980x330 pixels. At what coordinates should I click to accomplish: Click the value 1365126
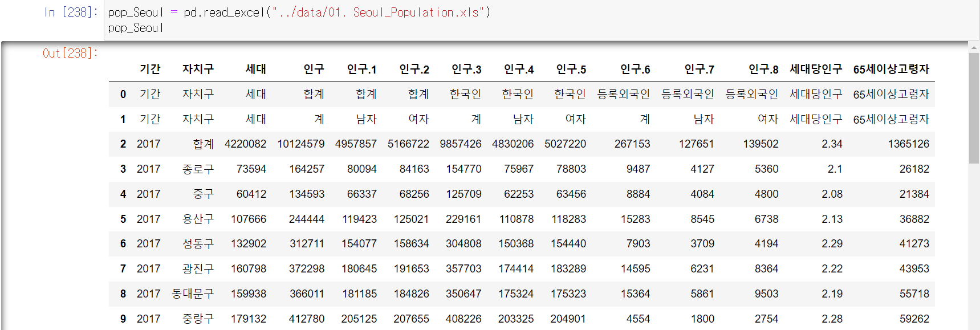tap(909, 144)
